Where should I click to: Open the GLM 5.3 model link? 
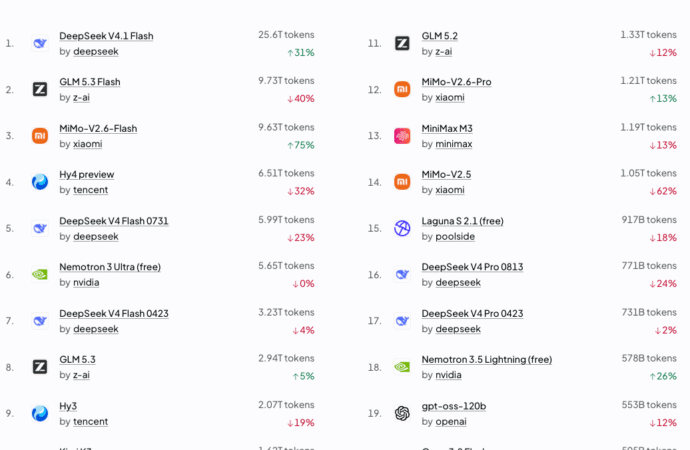click(x=77, y=360)
